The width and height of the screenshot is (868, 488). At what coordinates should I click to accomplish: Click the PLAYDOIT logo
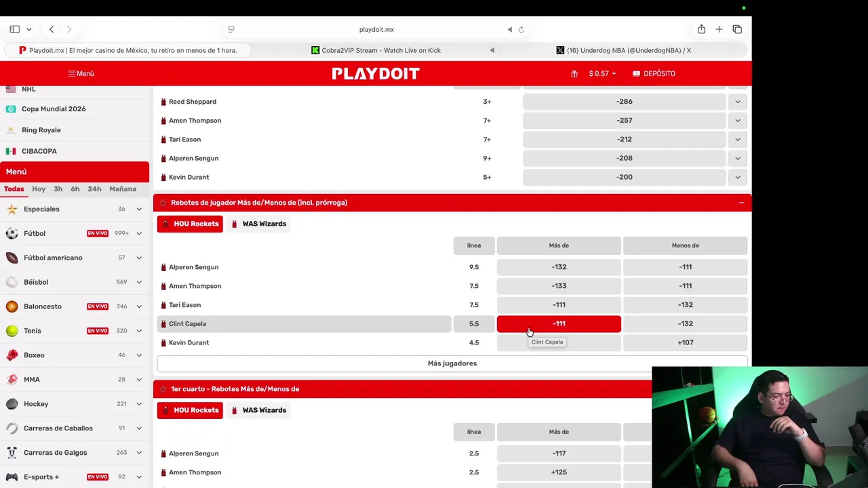click(376, 73)
